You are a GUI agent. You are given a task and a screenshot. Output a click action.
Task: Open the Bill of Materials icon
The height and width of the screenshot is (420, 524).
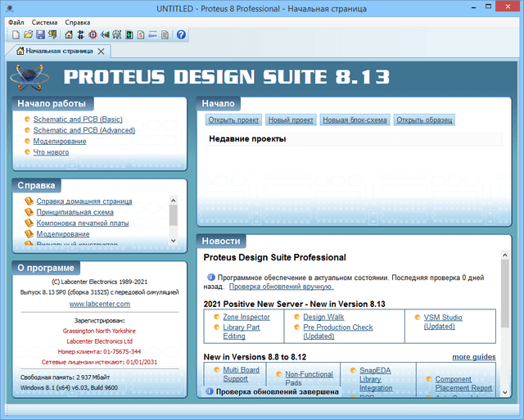pos(141,34)
